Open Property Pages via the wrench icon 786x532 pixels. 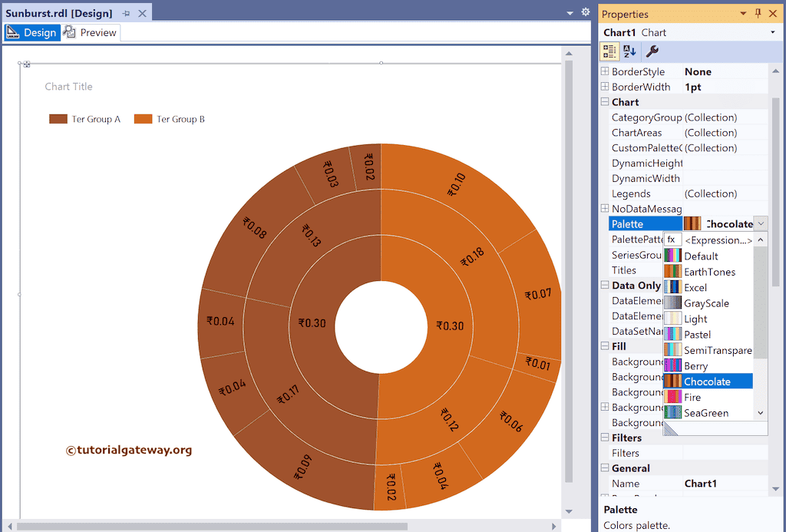652,51
